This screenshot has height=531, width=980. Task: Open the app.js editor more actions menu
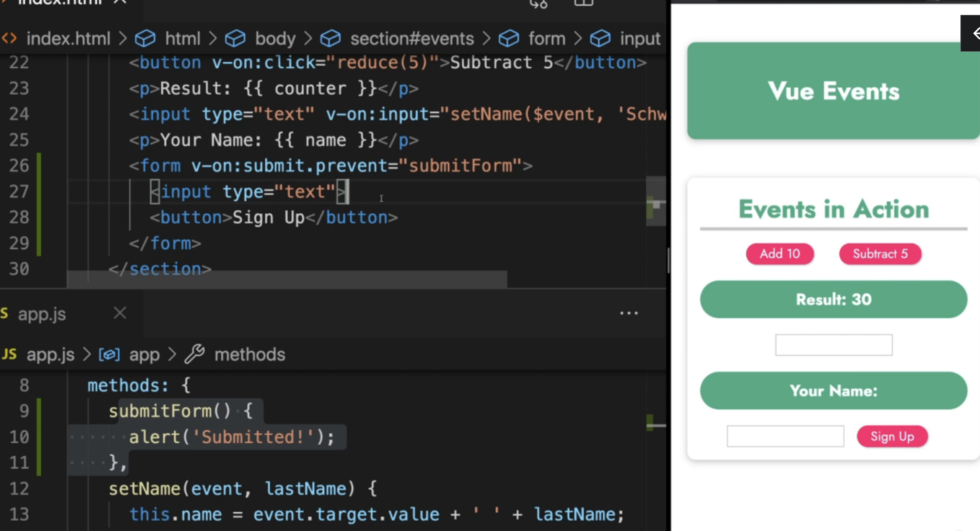628,313
